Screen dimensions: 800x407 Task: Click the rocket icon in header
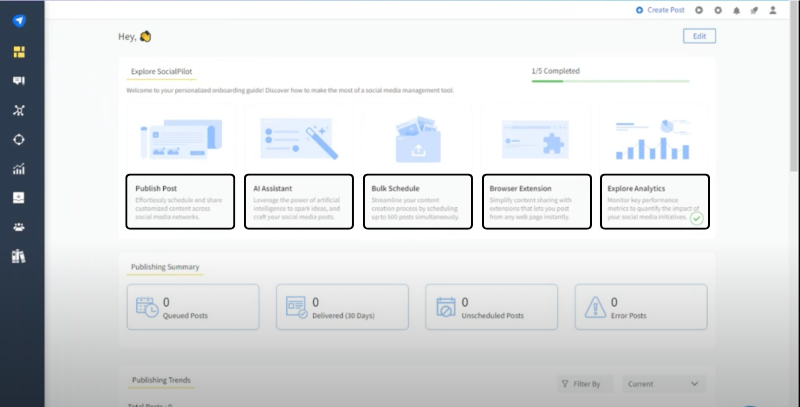(754, 10)
